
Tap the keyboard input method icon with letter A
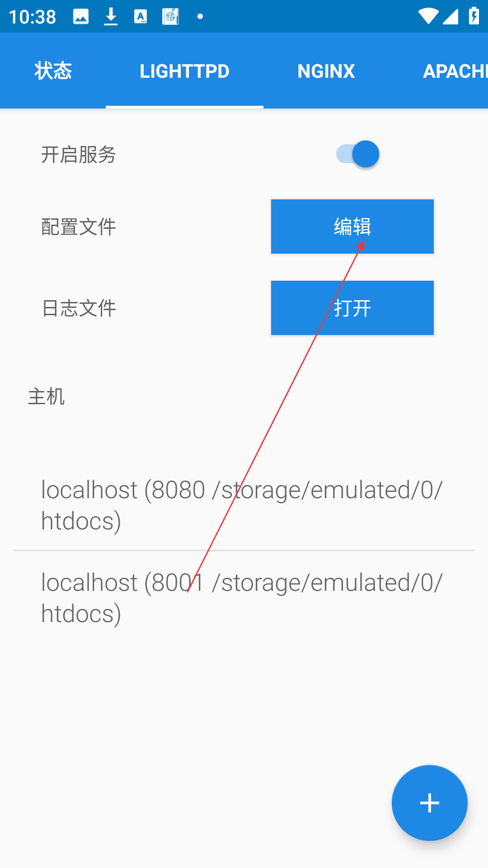click(x=141, y=17)
